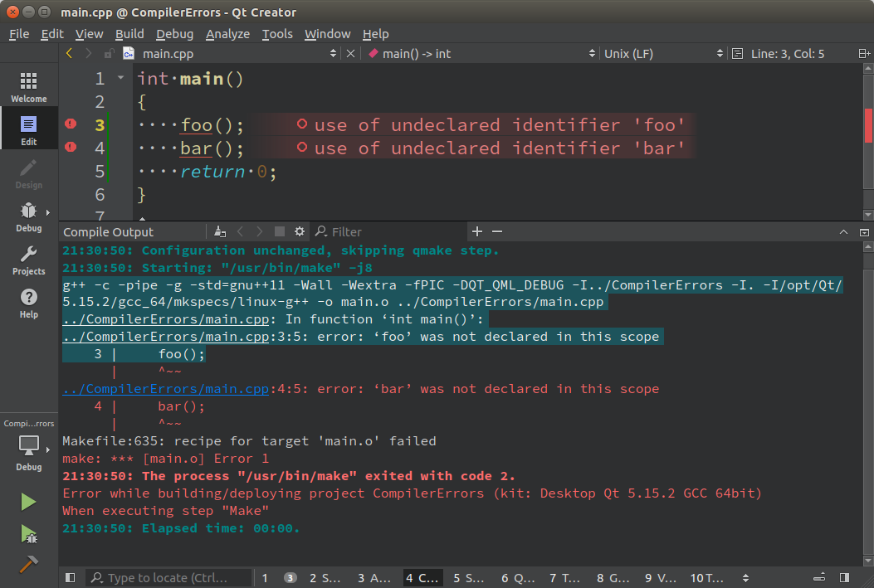Open Debug mode in left sidebar

(x=28, y=216)
